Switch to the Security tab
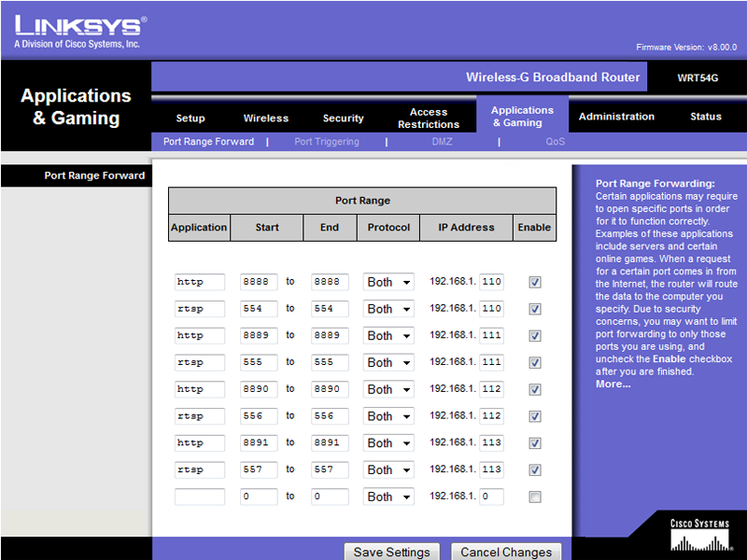This screenshot has width=747, height=560. [343, 119]
